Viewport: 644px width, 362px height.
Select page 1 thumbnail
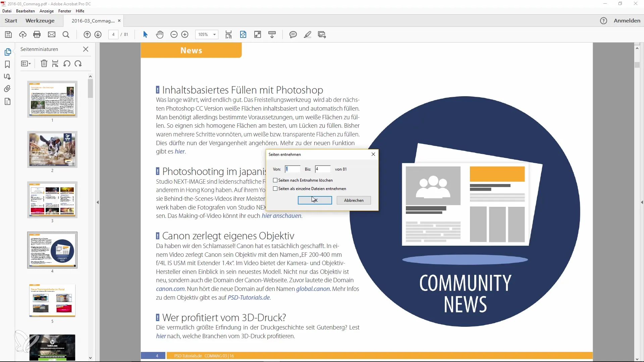[x=52, y=99]
